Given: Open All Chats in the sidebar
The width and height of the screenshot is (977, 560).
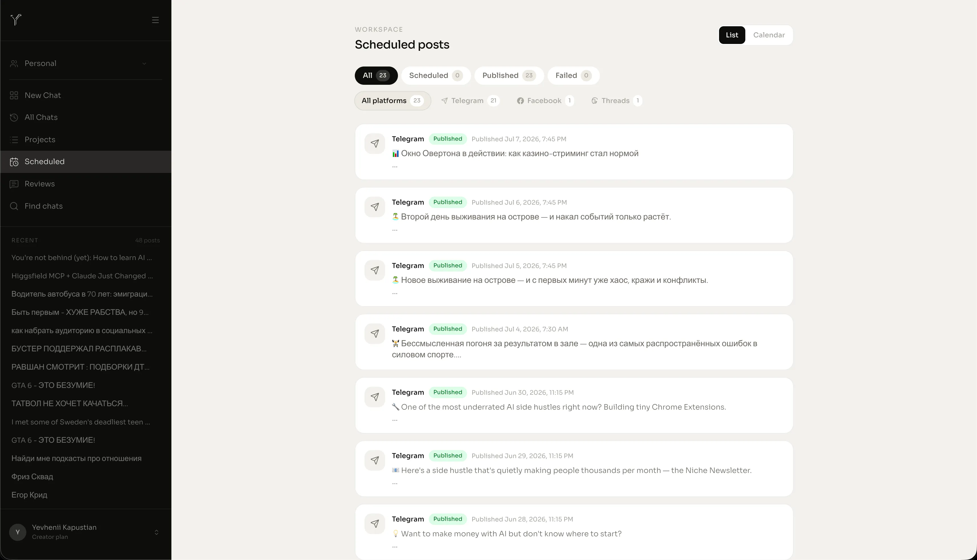Looking at the screenshot, I should click(85, 117).
